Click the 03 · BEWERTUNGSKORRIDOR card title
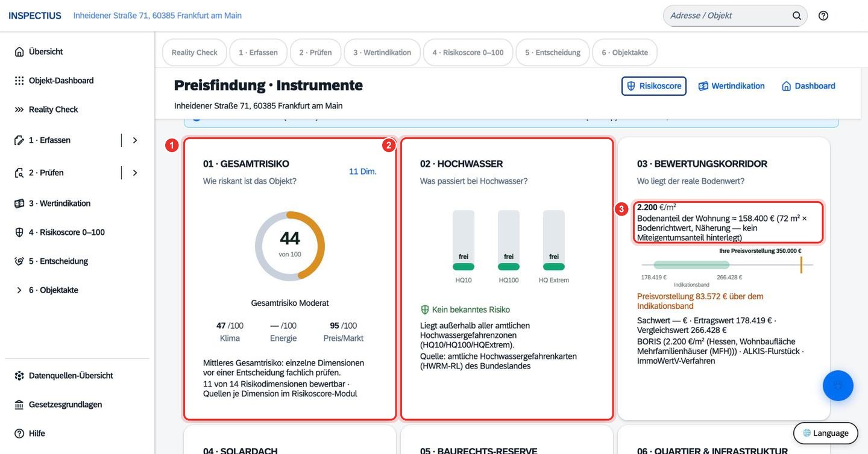 (702, 164)
